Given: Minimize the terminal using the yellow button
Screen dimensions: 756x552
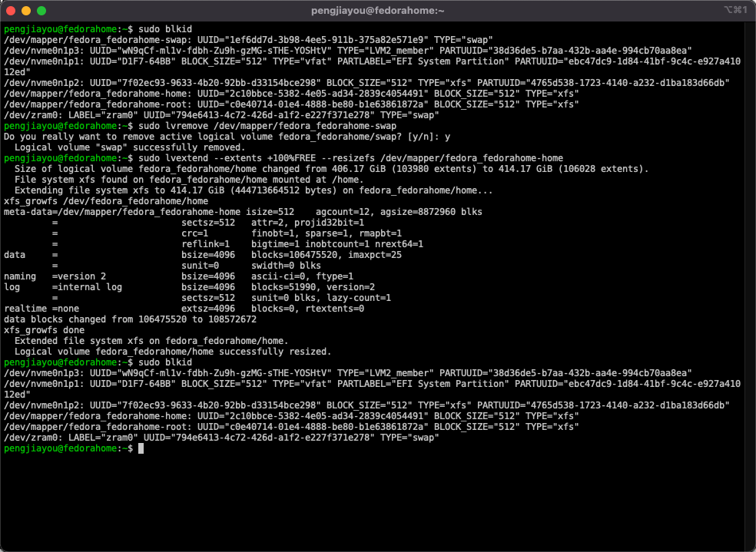Looking at the screenshot, I should coord(26,11).
